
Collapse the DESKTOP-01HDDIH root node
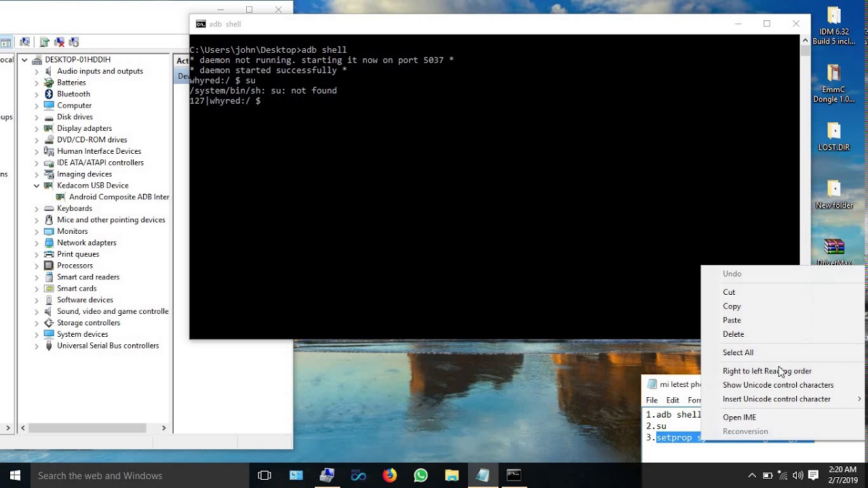tap(24, 60)
